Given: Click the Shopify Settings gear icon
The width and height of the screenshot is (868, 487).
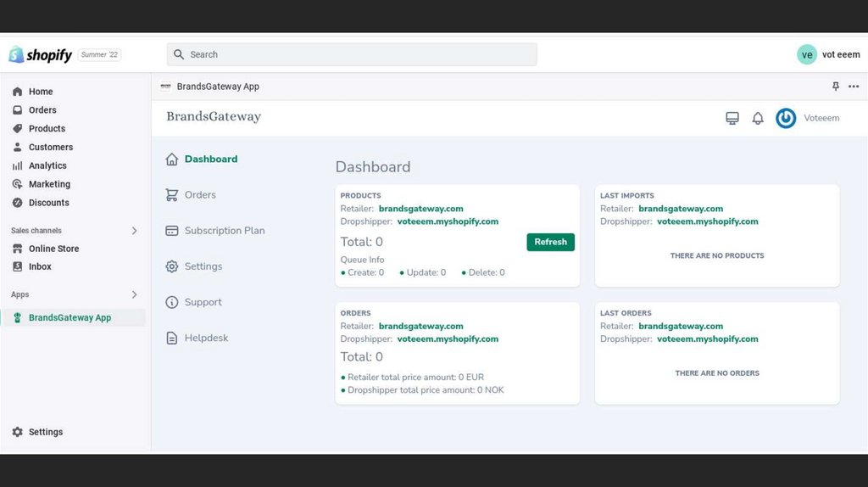Looking at the screenshot, I should coord(18,432).
